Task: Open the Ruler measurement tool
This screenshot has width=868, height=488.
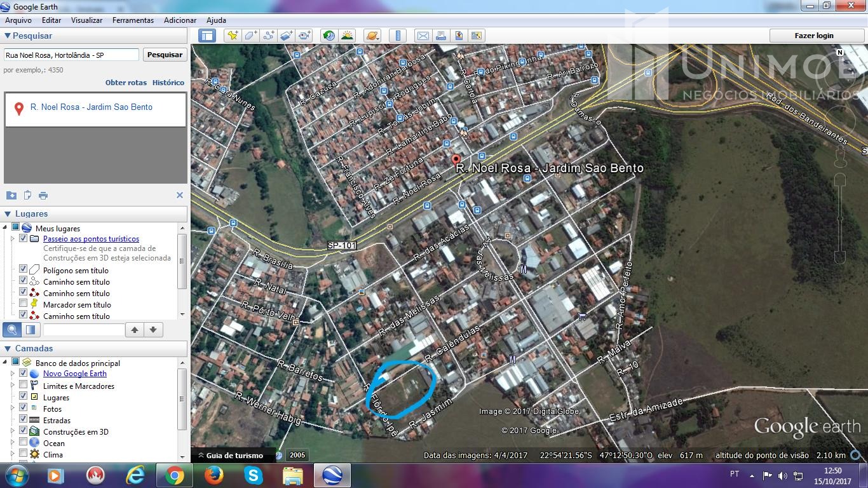Action: (398, 36)
